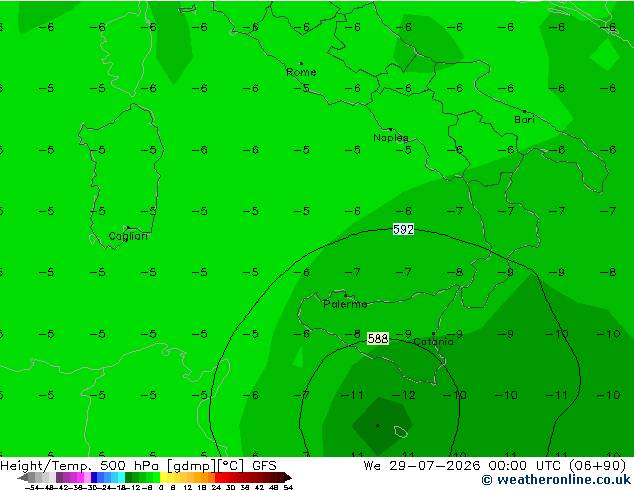
Task: Click the magenta swatch in temperature legend
Action: pos(80,477)
